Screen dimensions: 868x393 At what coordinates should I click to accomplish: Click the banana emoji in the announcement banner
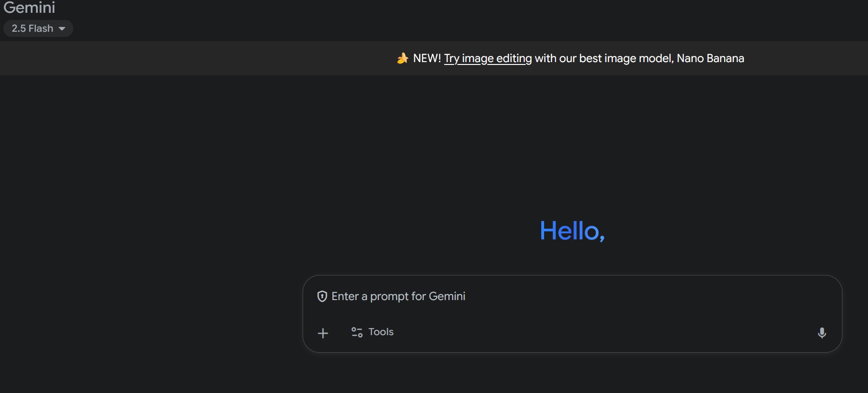pos(402,58)
